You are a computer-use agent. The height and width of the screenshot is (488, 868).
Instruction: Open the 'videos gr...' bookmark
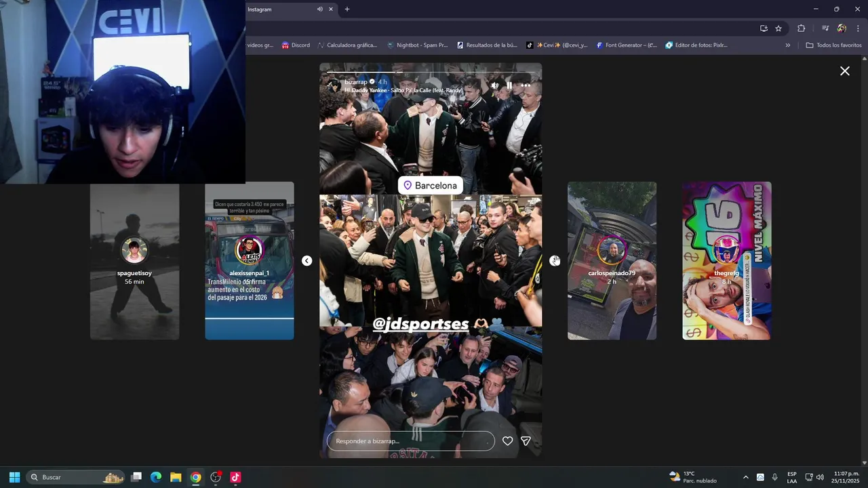tap(260, 45)
